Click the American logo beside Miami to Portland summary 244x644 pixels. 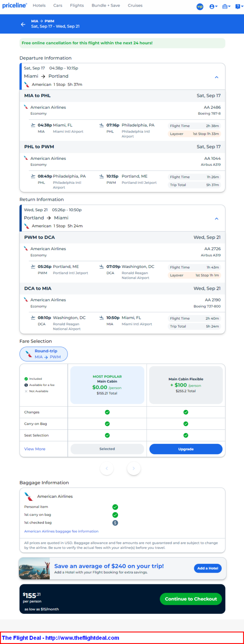(x=27, y=84)
